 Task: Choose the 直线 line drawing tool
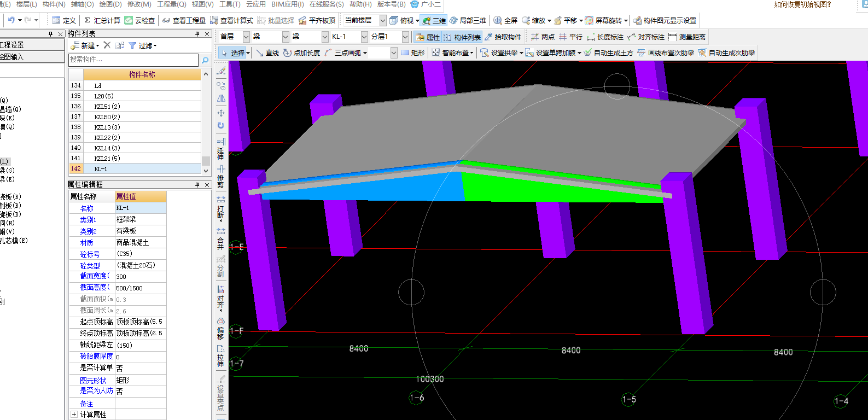[x=267, y=52]
